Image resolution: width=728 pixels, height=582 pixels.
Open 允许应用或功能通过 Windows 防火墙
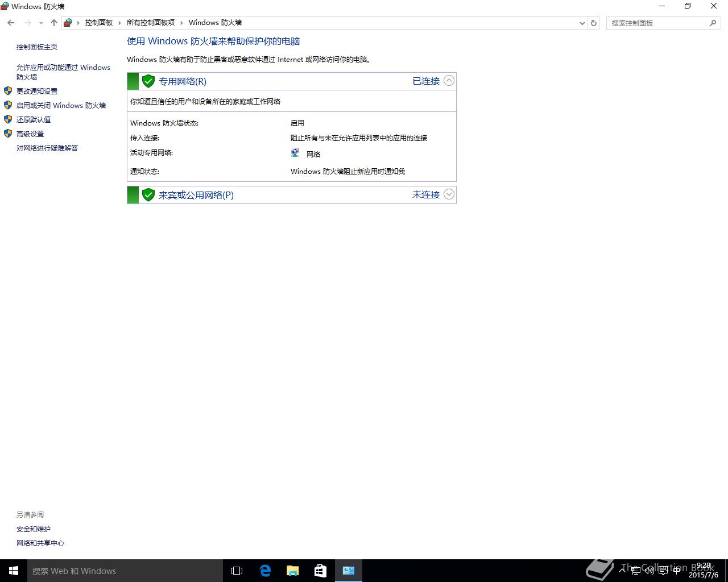(x=63, y=72)
